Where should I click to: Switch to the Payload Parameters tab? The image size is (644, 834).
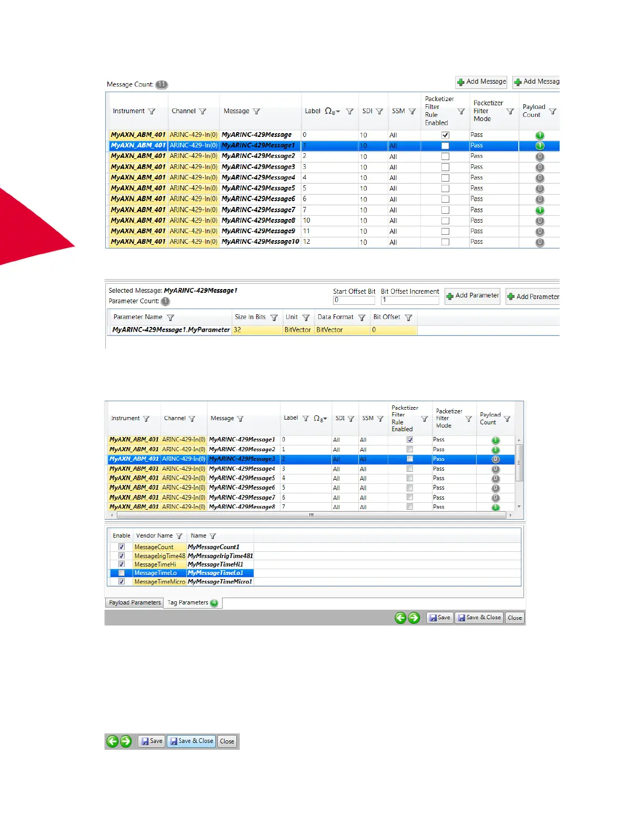(x=135, y=603)
